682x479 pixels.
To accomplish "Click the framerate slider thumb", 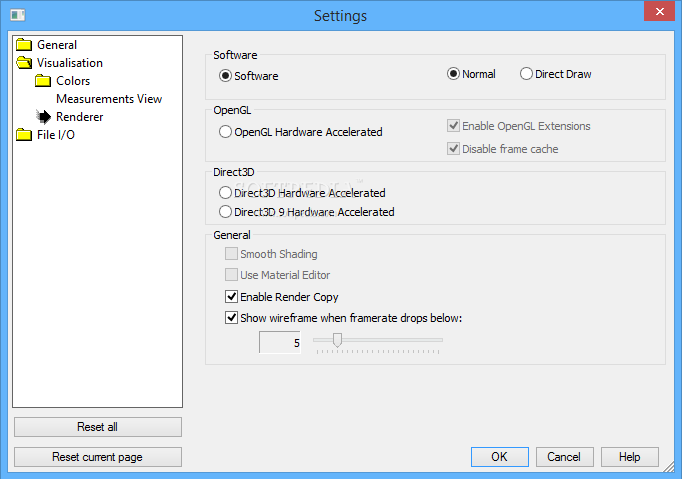I will click(337, 340).
